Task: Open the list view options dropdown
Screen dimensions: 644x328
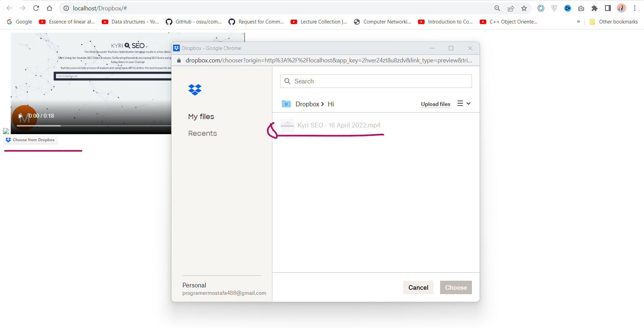Action: (464, 104)
